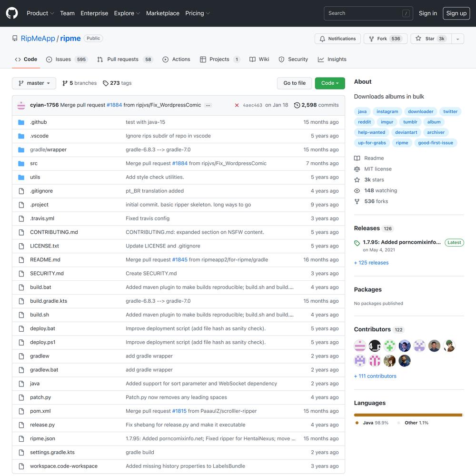
Task: Click the Sign up button
Action: [x=456, y=13]
